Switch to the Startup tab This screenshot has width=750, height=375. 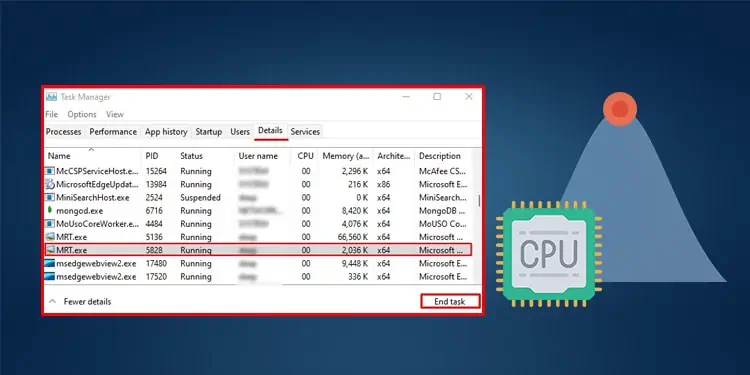click(x=209, y=132)
